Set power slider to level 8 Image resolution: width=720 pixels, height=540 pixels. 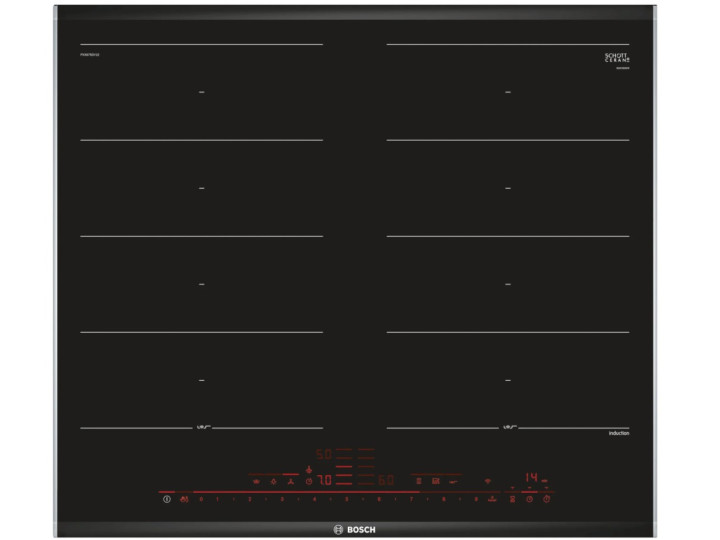[x=444, y=499]
